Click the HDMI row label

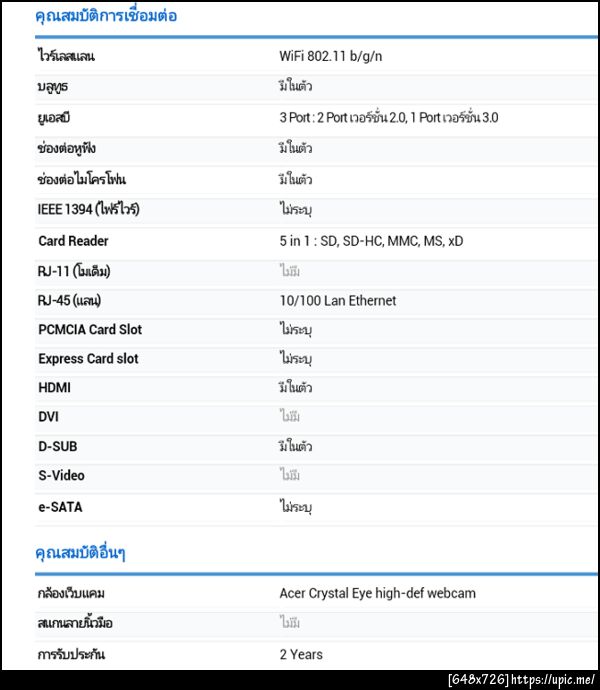click(x=54, y=388)
